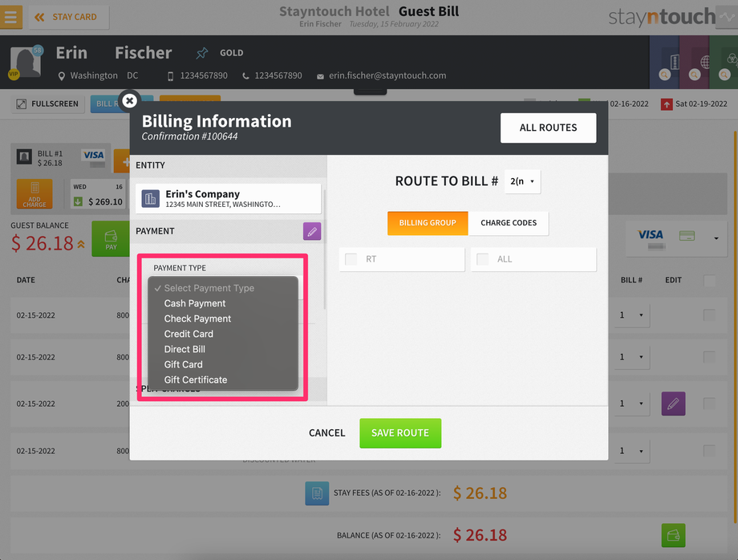Click red departure arrow icon Sat 02-19-2022

click(x=667, y=104)
